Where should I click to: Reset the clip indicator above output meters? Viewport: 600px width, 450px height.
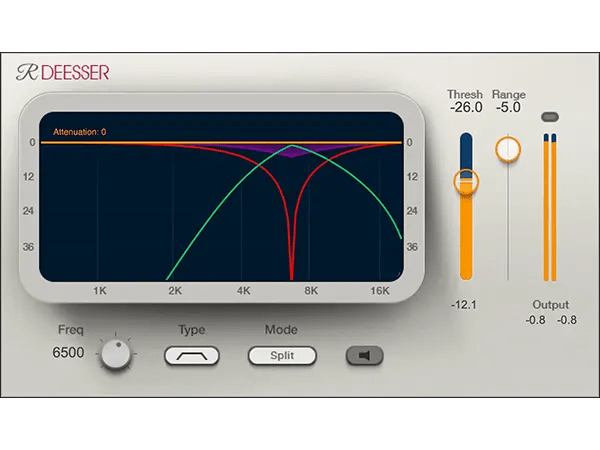(x=550, y=117)
